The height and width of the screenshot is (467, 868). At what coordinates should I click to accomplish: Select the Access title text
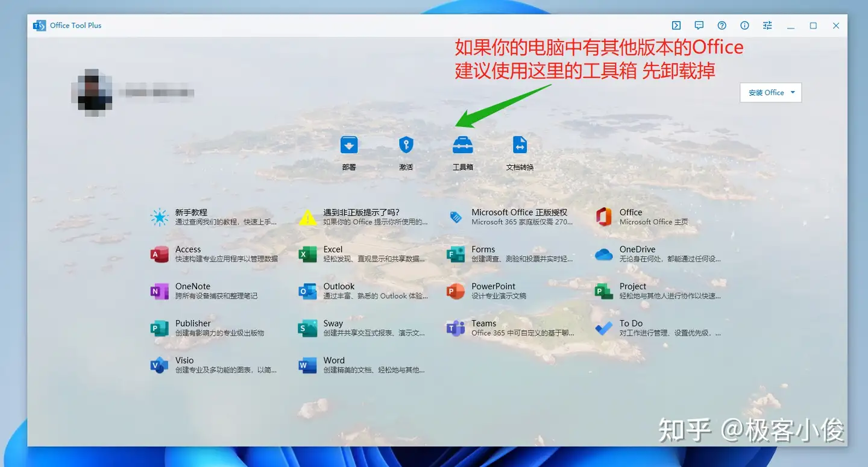[x=188, y=249]
